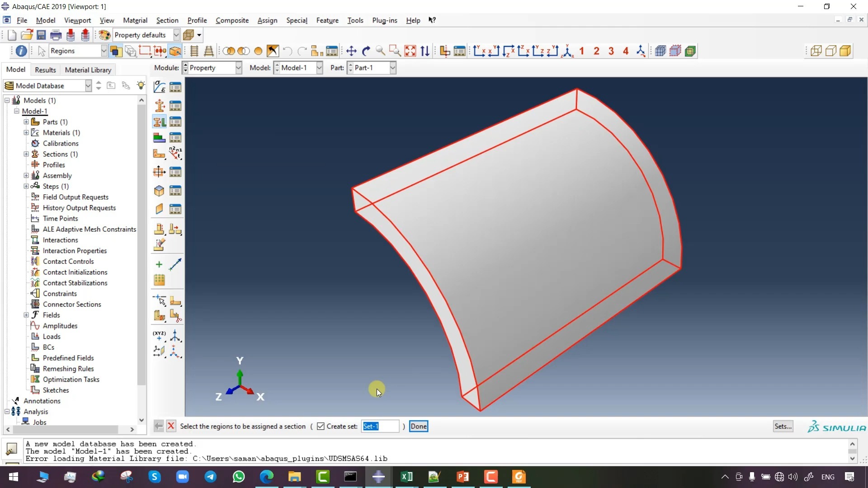This screenshot has height=488, width=868.
Task: Enable hidden render style
Action: (831, 51)
